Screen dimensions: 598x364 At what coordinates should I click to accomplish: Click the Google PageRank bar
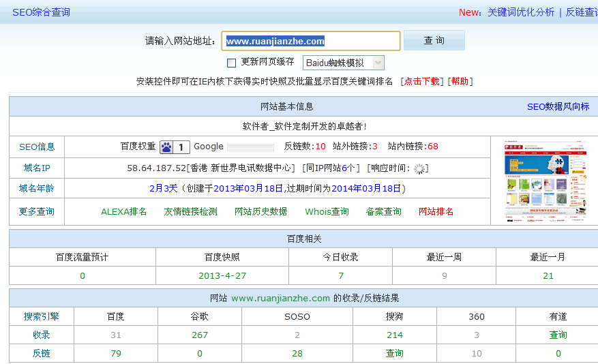(x=250, y=147)
